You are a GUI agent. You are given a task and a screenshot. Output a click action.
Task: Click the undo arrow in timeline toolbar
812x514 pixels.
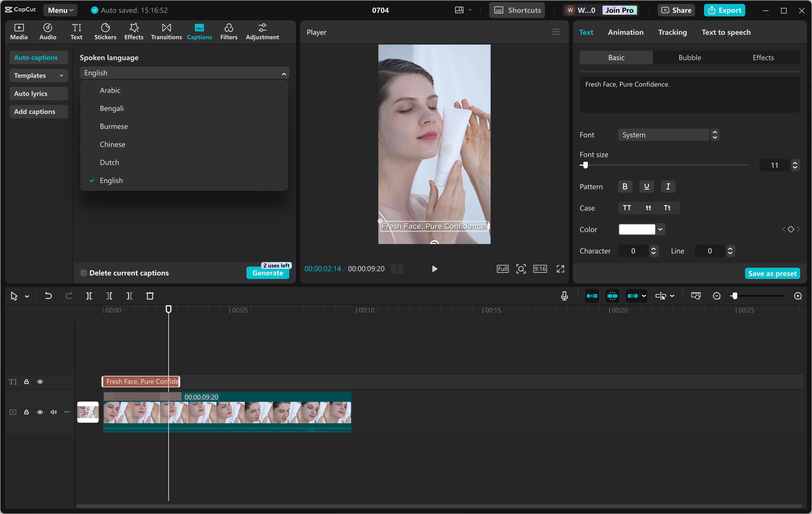coord(48,296)
